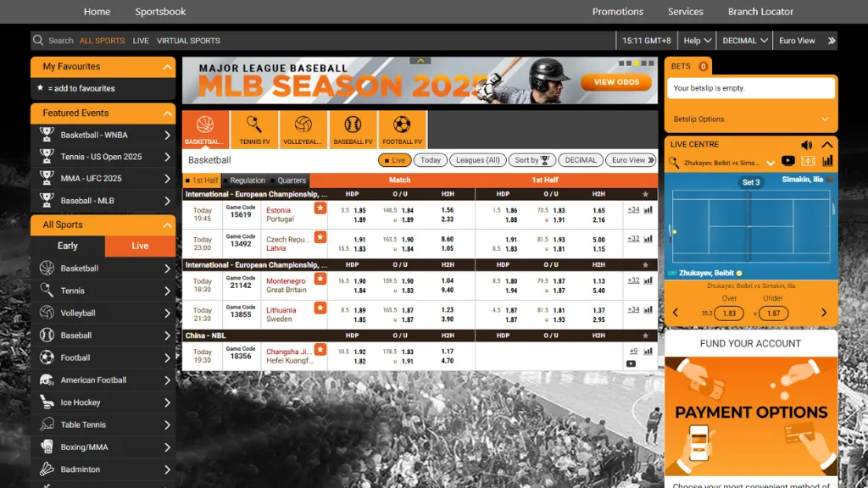Screen dimensions: 868x488
Task: Open Baseball - MLB featured event
Action: click(x=103, y=200)
